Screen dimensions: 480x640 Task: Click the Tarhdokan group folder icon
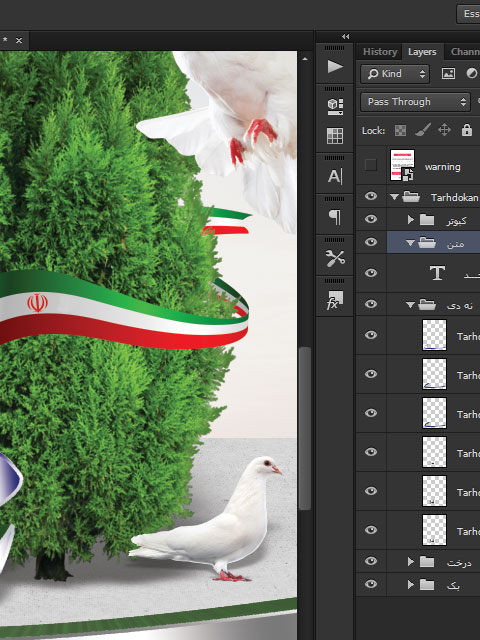point(411,197)
